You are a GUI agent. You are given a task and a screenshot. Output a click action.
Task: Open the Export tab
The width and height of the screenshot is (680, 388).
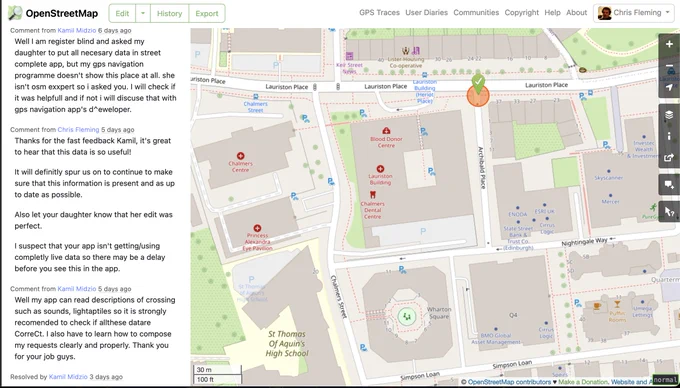point(207,13)
